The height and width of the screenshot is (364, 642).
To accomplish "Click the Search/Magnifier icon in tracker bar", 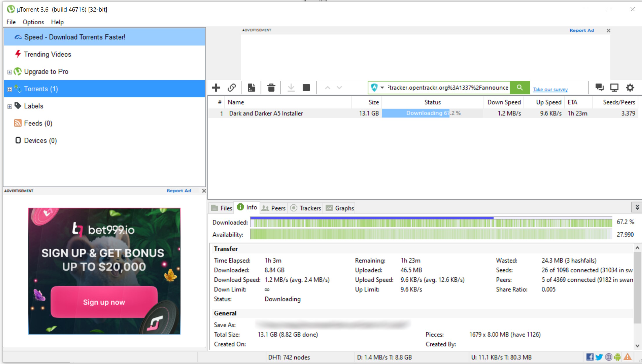I will pos(520,88).
